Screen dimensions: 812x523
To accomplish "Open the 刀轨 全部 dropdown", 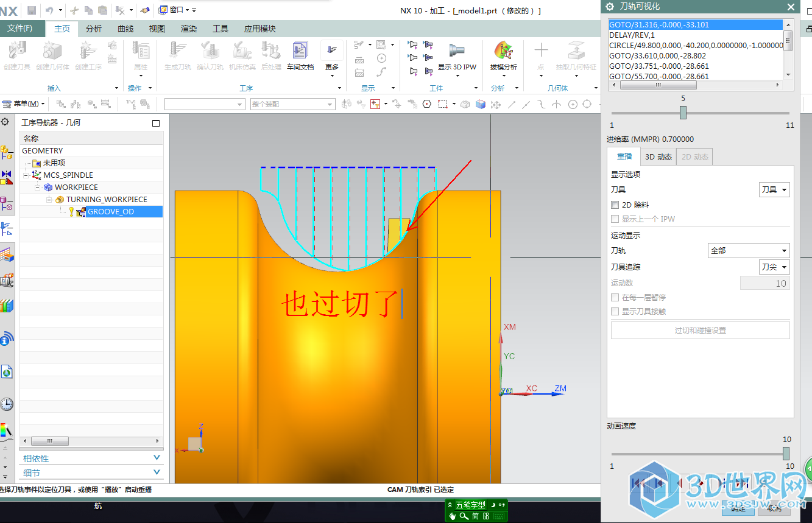I will (749, 251).
